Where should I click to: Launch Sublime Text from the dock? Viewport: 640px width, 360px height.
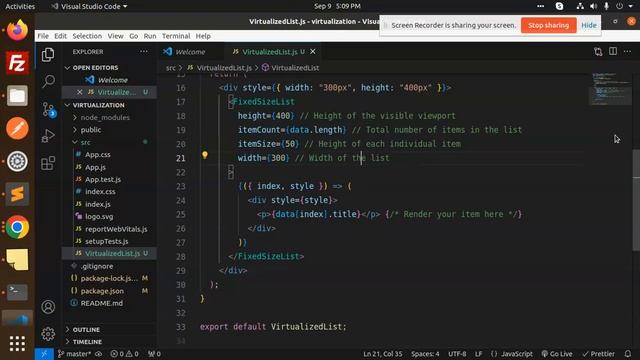point(17,194)
